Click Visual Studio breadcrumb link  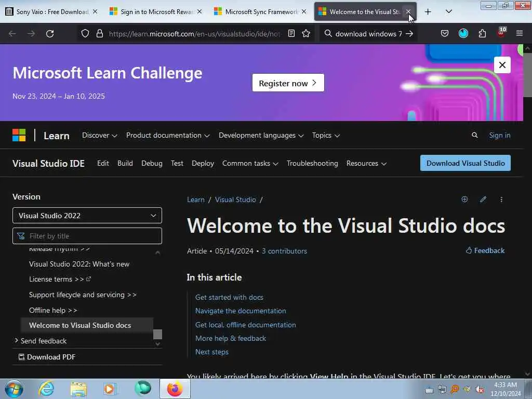click(235, 199)
